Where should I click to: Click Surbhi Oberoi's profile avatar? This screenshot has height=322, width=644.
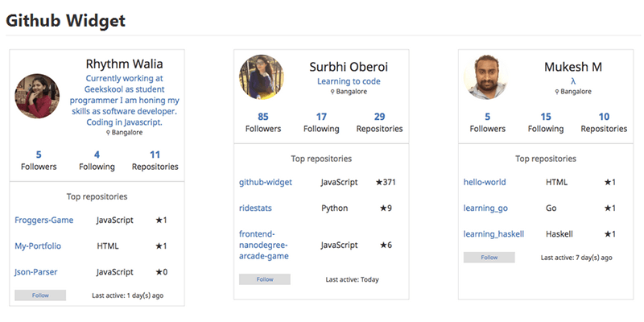tap(262, 77)
